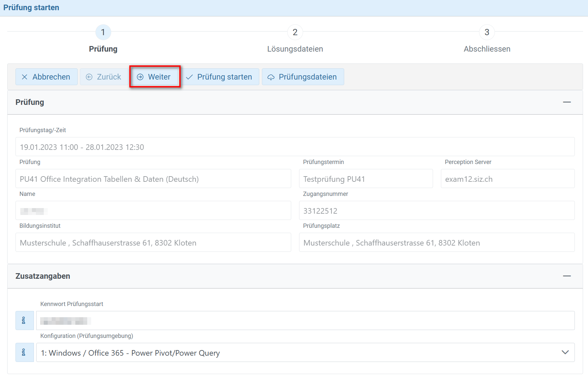Click the Prüfungstermin field Testprüfung PU41
The image size is (588, 379).
coord(366,178)
